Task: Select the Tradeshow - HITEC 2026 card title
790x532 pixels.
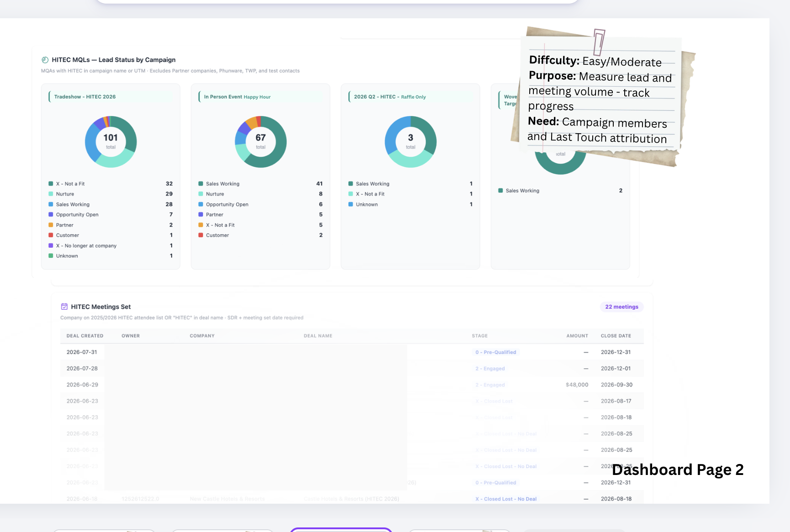Action: point(85,97)
